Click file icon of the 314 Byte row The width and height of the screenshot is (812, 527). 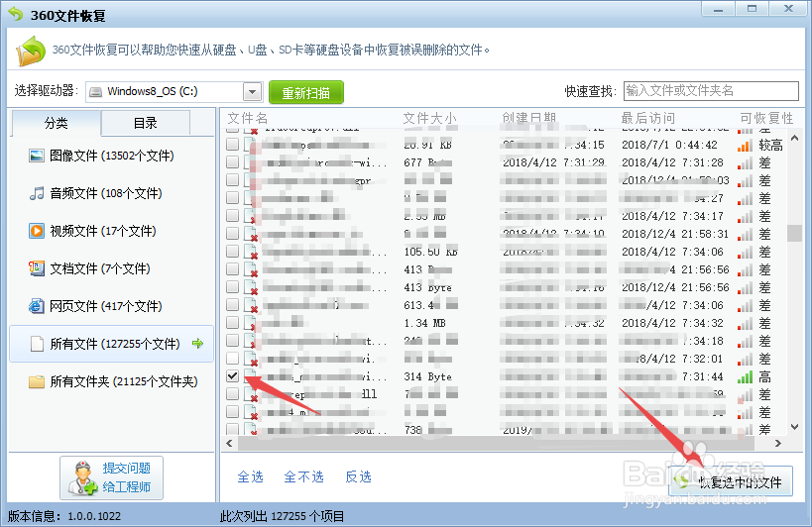click(x=251, y=377)
